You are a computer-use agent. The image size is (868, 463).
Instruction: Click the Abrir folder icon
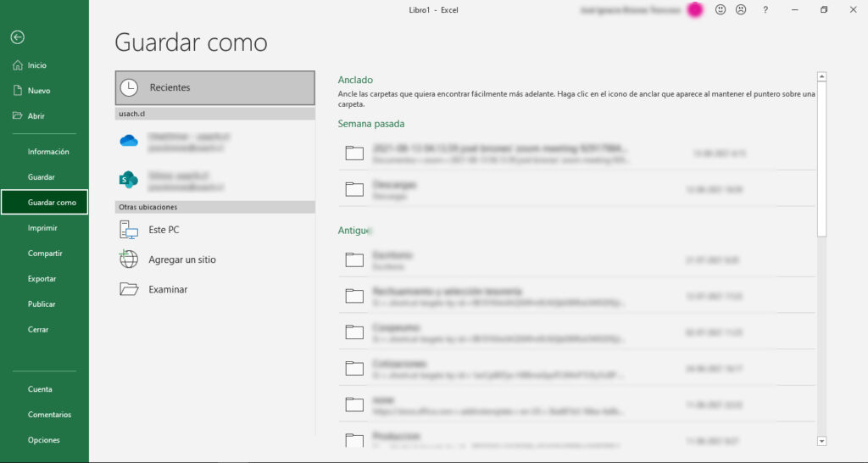pyautogui.click(x=18, y=115)
